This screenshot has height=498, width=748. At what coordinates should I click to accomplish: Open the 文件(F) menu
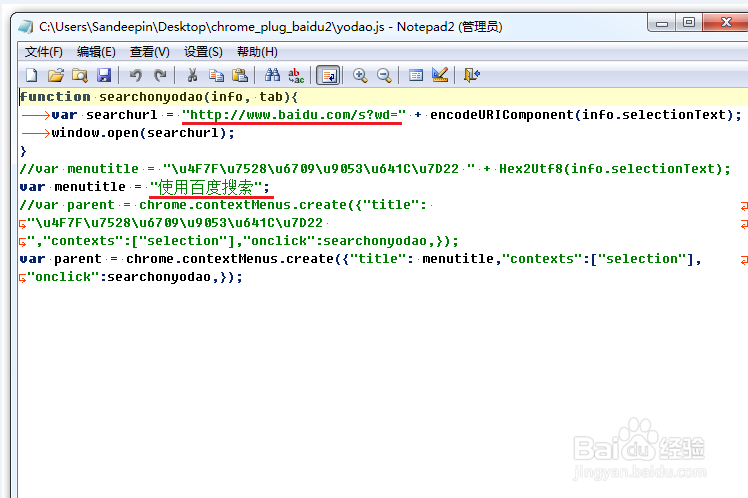coord(44,52)
